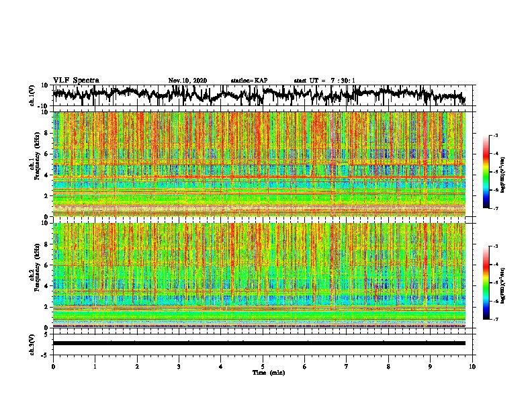The height and width of the screenshot is (411, 532).
Task: Click the '5' tick on the time axis
Action: point(263,367)
